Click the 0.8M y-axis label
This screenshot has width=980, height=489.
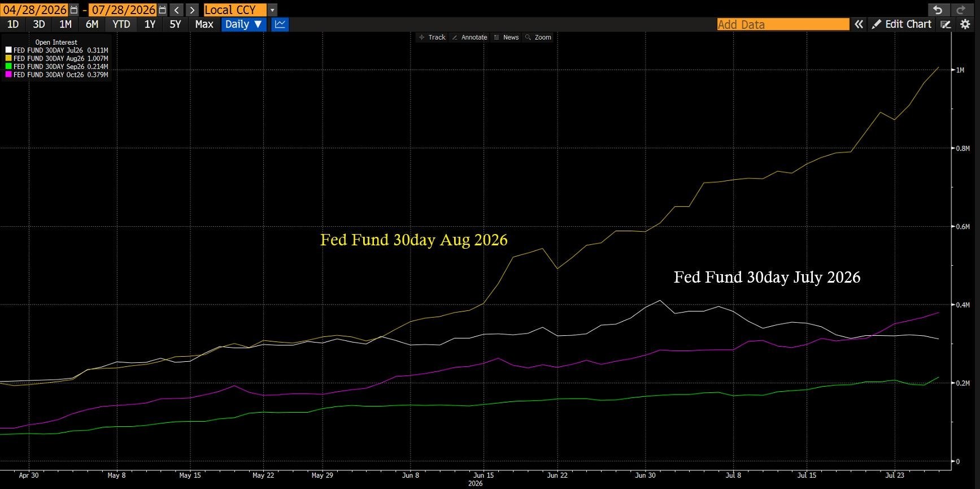962,149
